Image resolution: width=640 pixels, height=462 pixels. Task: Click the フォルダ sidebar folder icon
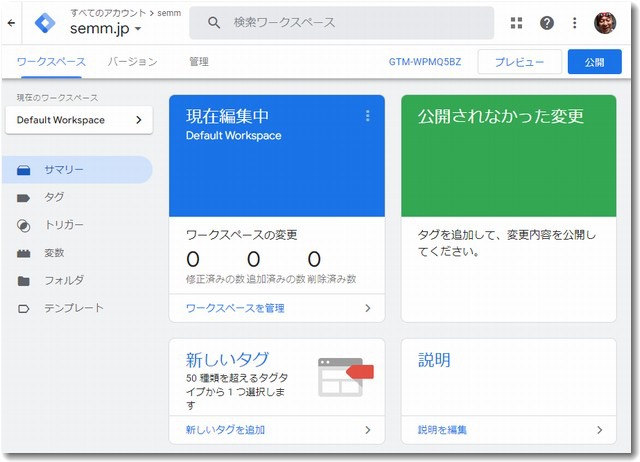(x=24, y=281)
